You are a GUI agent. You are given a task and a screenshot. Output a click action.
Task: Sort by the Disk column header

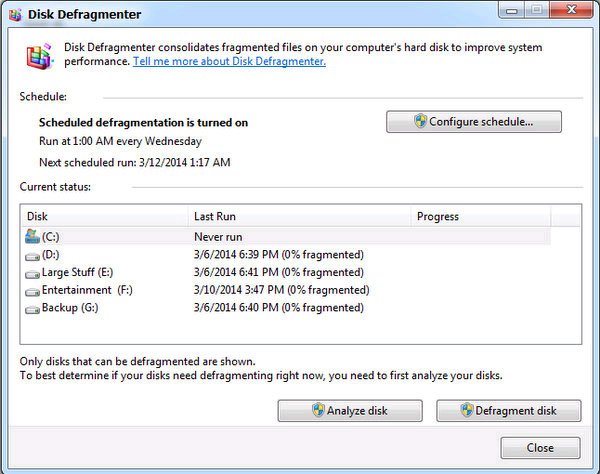pyautogui.click(x=105, y=217)
